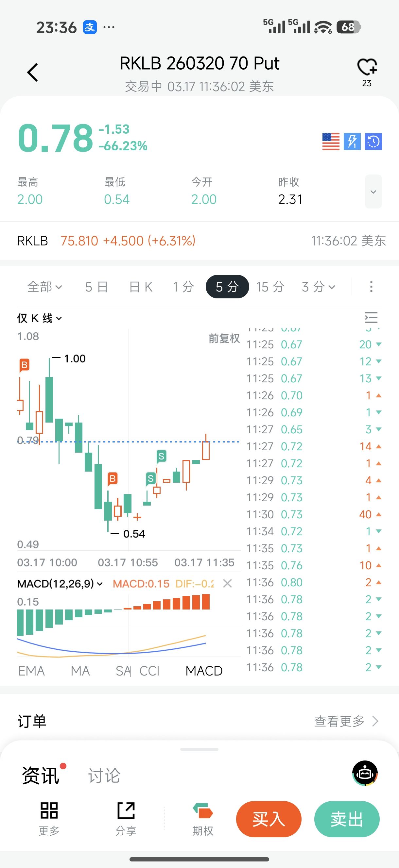Image resolution: width=399 pixels, height=868 pixels.
Task: Switch to the 15分 chart tab
Action: pos(270,287)
